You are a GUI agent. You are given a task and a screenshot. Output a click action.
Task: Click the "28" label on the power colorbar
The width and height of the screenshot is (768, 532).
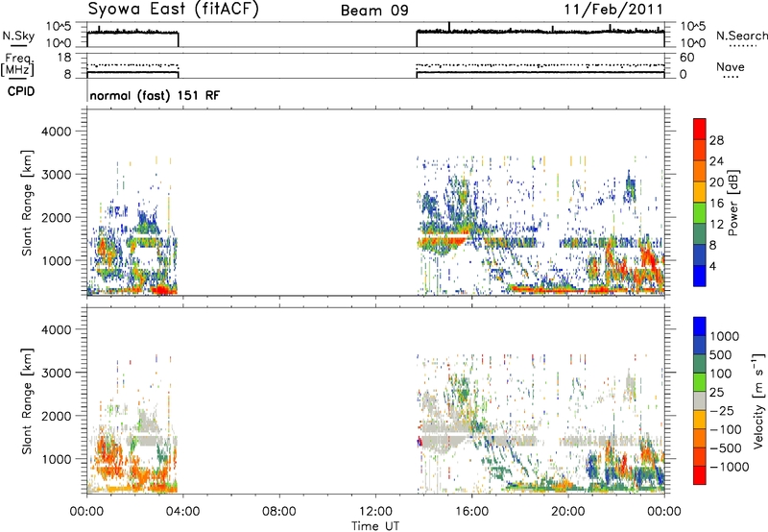tap(716, 140)
